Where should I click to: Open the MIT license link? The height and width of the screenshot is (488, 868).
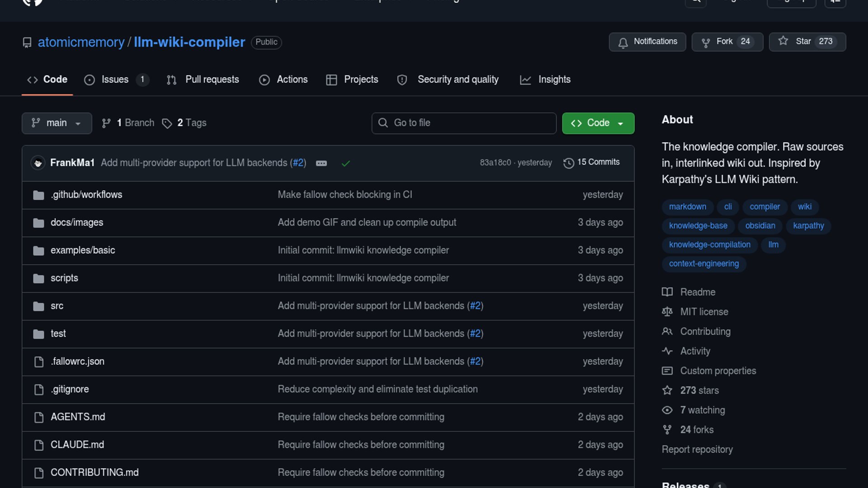704,312
